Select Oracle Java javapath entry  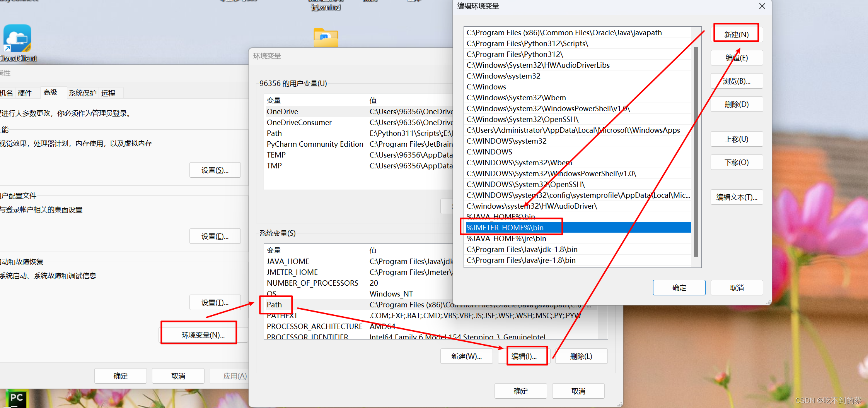(578, 33)
